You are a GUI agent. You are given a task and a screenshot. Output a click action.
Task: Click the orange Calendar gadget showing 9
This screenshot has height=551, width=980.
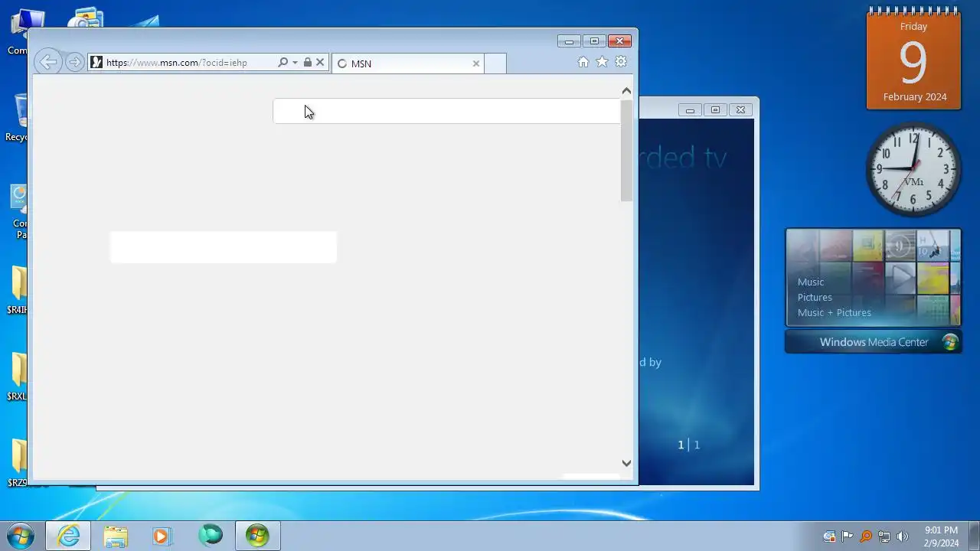tap(913, 60)
